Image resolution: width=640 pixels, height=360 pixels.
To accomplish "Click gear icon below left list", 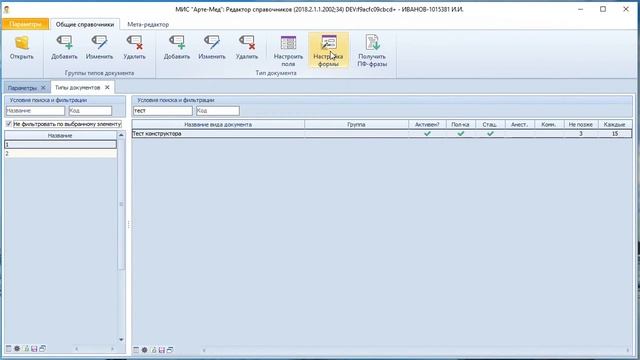I will 17,349.
